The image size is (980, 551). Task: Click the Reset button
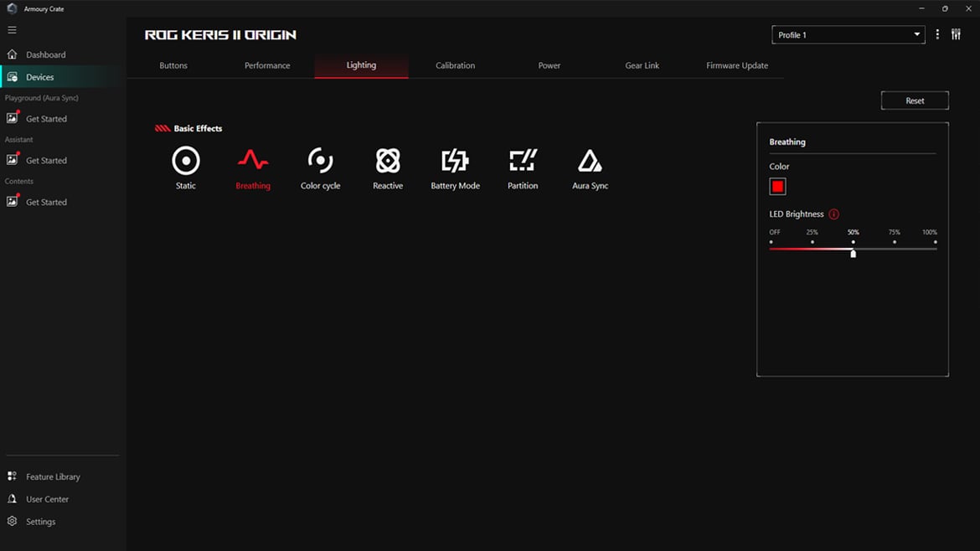(x=915, y=100)
